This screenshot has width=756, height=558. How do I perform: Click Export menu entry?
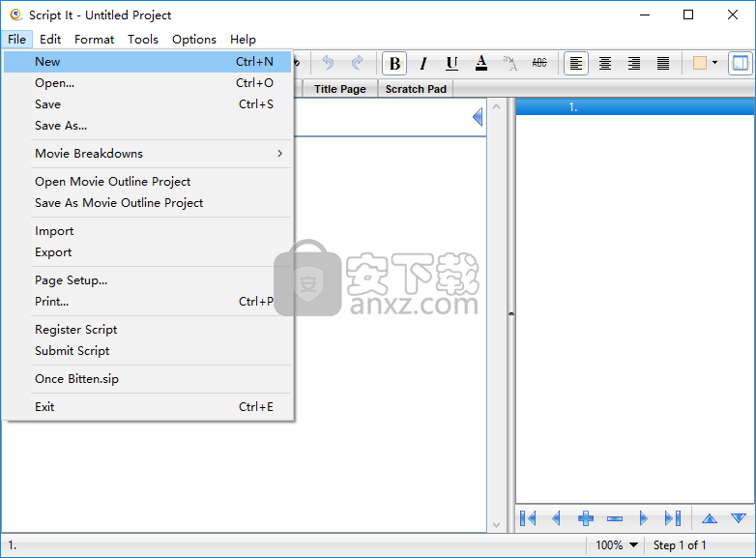coord(148,252)
